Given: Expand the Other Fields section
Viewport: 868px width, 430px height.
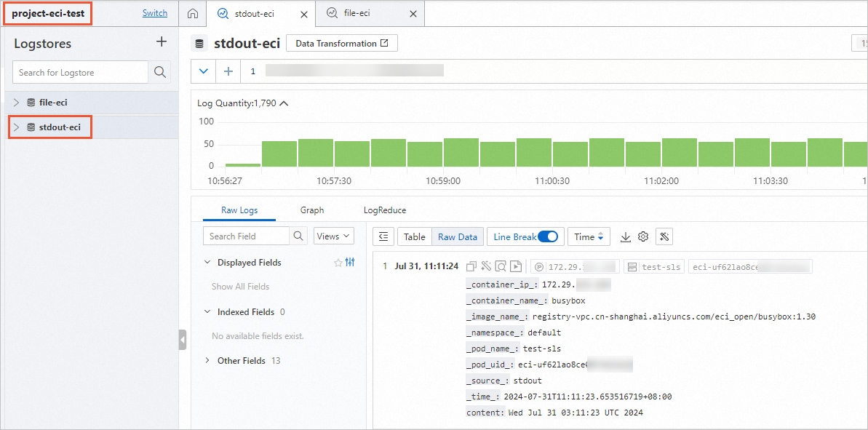Looking at the screenshot, I should coord(207,361).
